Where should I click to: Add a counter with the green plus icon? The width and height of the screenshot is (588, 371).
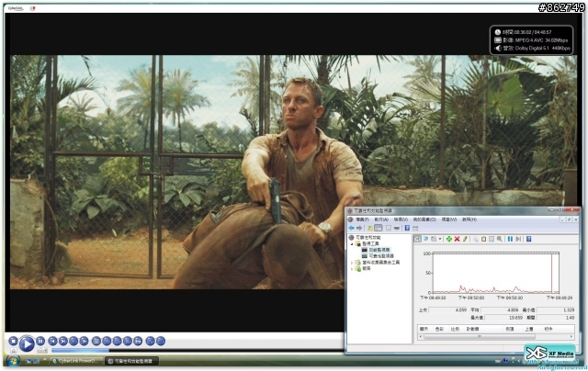tap(449, 239)
